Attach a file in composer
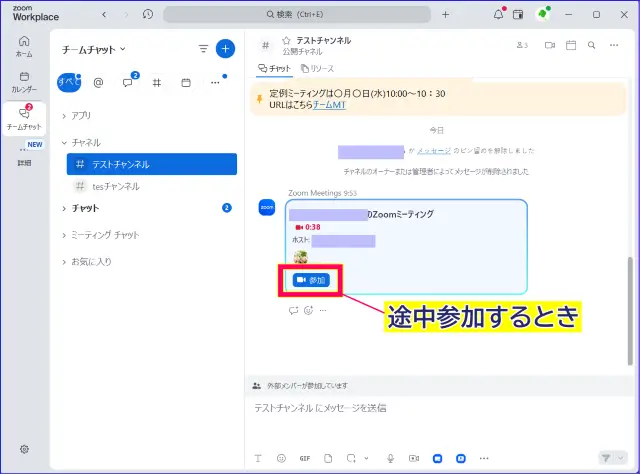 click(x=328, y=458)
